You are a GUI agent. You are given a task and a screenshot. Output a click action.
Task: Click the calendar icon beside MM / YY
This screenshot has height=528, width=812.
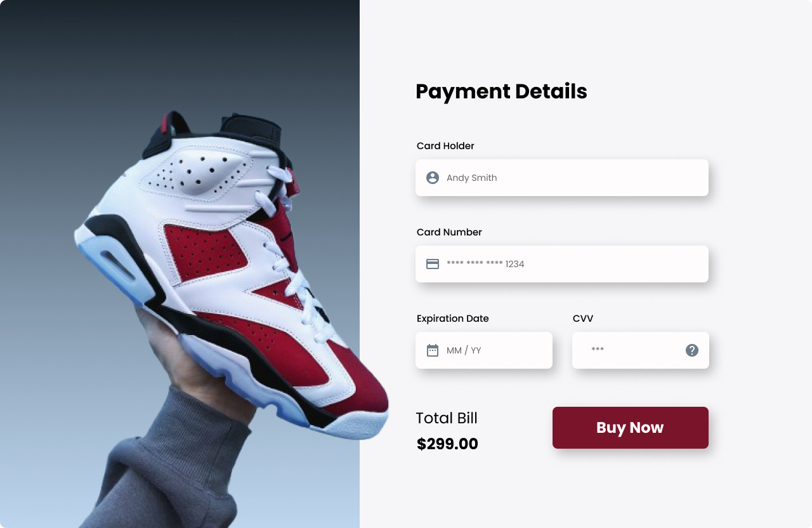click(x=433, y=350)
